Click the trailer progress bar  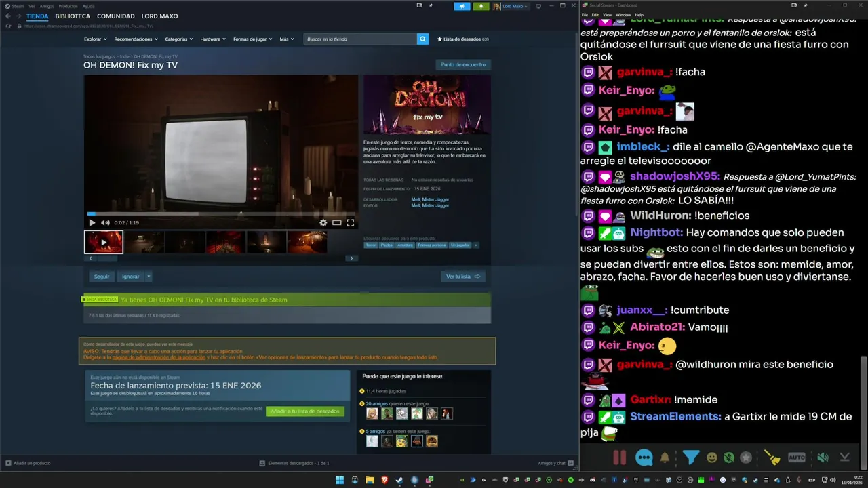click(x=221, y=214)
